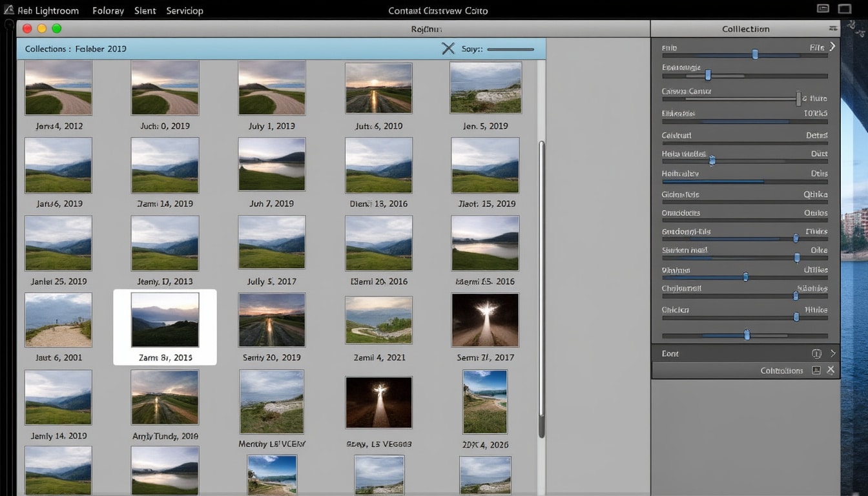Click the Deteš value next to Celdrati

817,136
